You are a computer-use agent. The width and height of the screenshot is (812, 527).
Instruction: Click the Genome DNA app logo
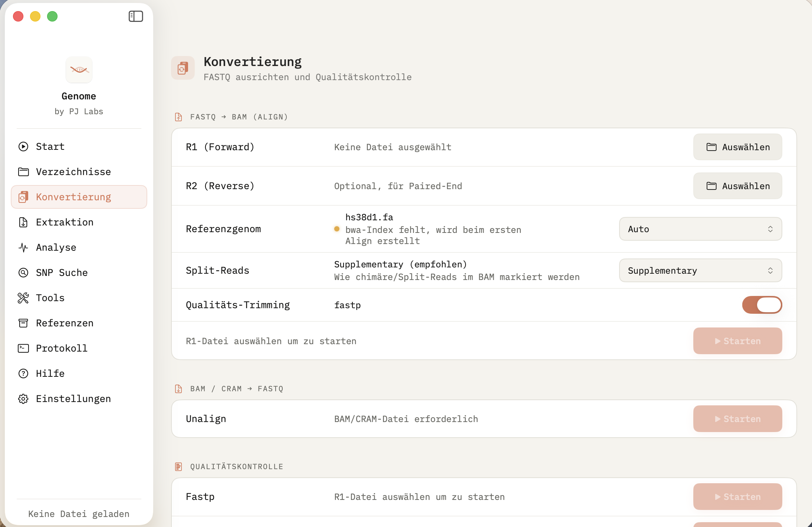(x=79, y=70)
